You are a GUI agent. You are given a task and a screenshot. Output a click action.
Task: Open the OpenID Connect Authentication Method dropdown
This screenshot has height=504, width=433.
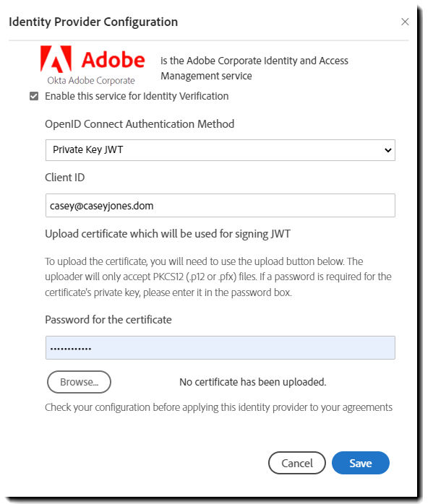(x=220, y=150)
